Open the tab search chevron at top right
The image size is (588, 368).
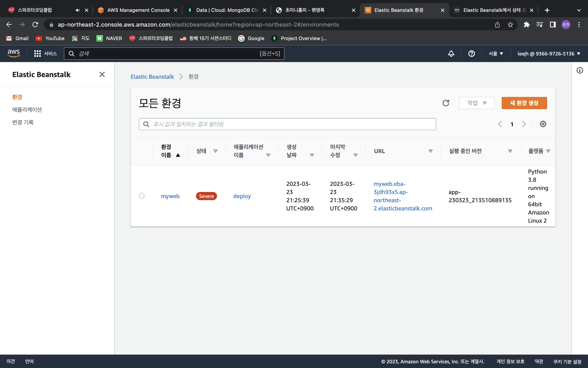coord(579,10)
